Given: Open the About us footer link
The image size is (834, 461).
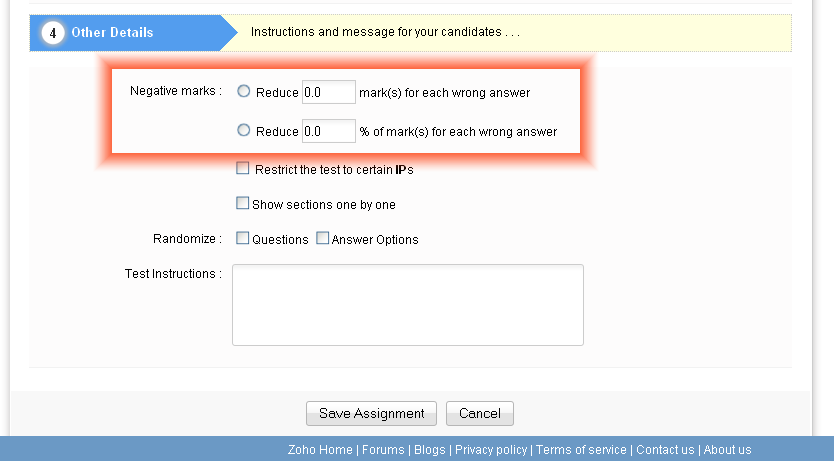Looking at the screenshot, I should pos(728,450).
